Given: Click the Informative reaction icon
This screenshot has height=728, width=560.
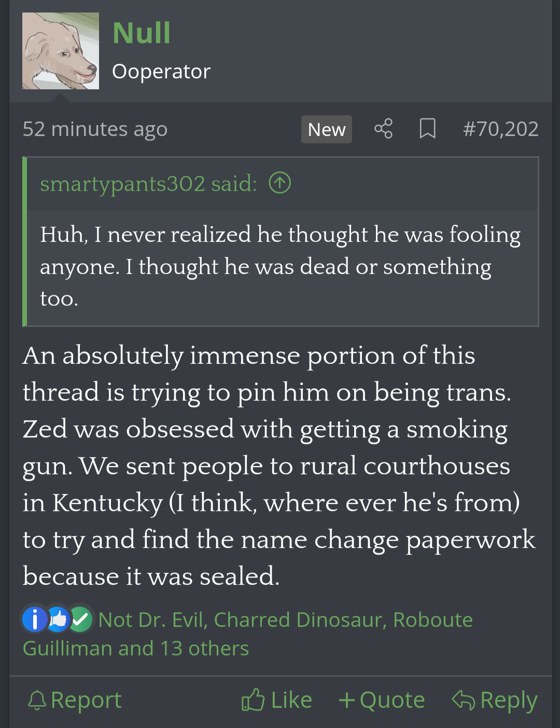Looking at the screenshot, I should point(35,619).
